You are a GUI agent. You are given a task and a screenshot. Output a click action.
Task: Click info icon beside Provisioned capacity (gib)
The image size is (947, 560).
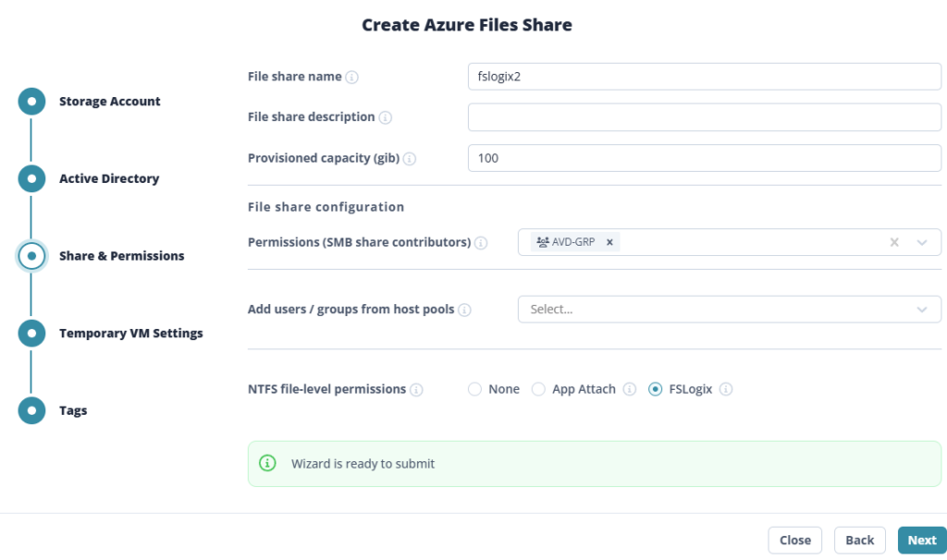tap(410, 159)
